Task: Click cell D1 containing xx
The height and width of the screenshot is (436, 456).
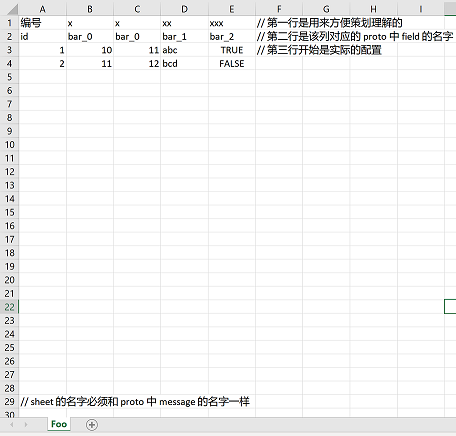Action: 184,23
